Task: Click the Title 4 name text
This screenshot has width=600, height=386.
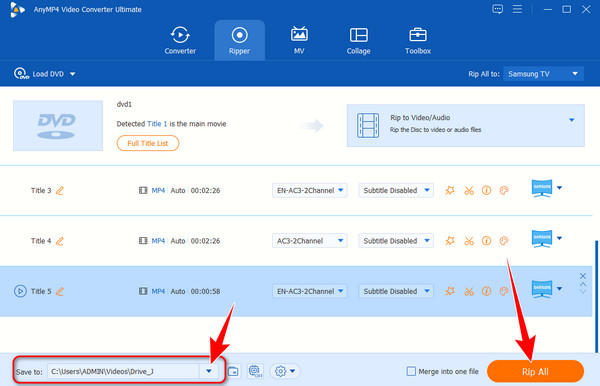Action: point(41,241)
